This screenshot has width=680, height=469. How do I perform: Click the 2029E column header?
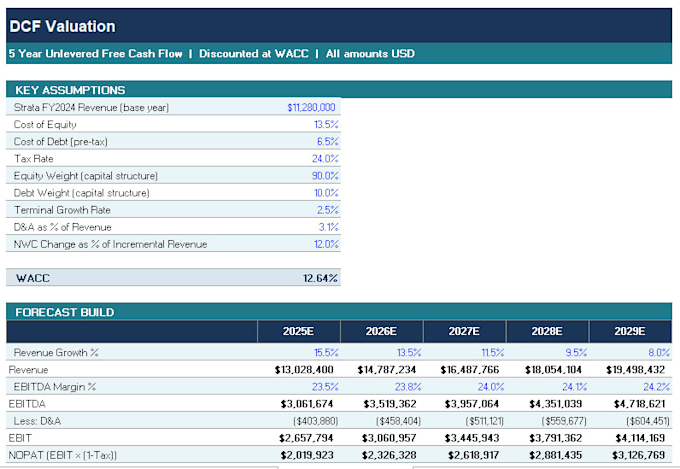[x=631, y=331]
